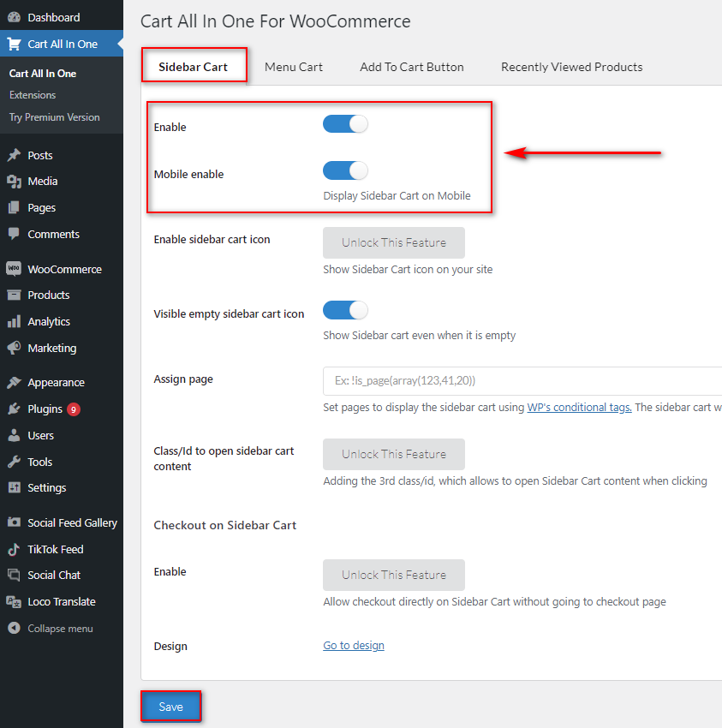Click the Analytics bar chart icon
This screenshot has height=728, width=722.
tap(14, 321)
